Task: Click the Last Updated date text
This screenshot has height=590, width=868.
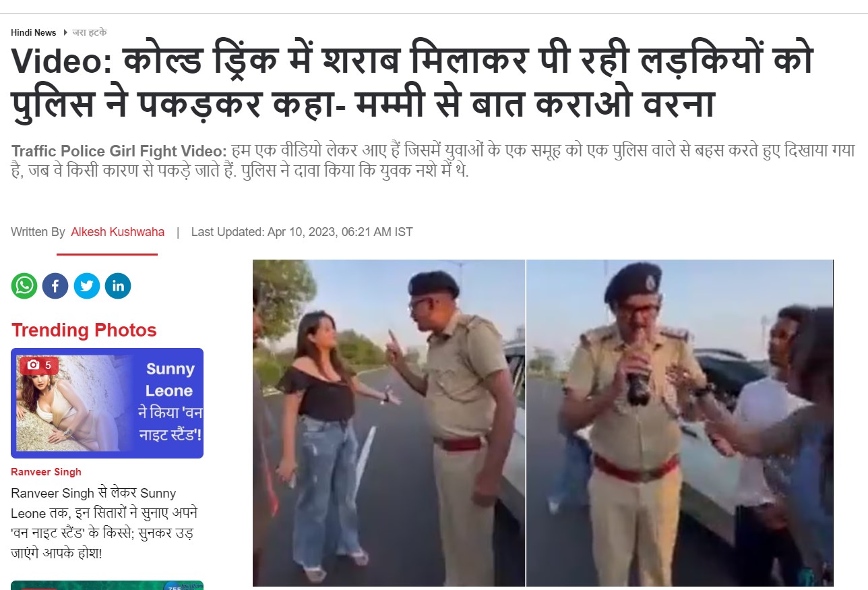Action: click(302, 232)
